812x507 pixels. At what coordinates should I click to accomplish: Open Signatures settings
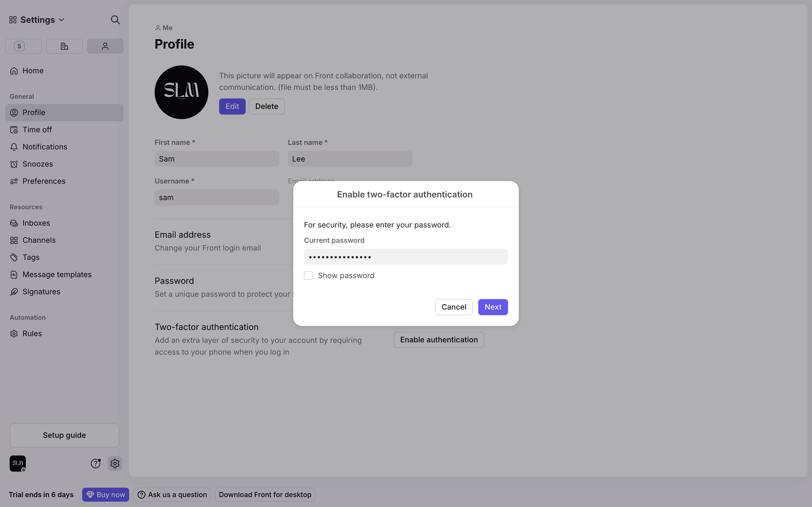[x=41, y=292]
